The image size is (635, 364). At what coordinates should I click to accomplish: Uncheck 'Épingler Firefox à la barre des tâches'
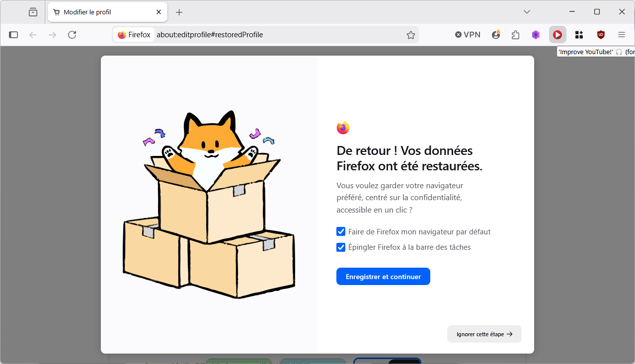point(341,247)
